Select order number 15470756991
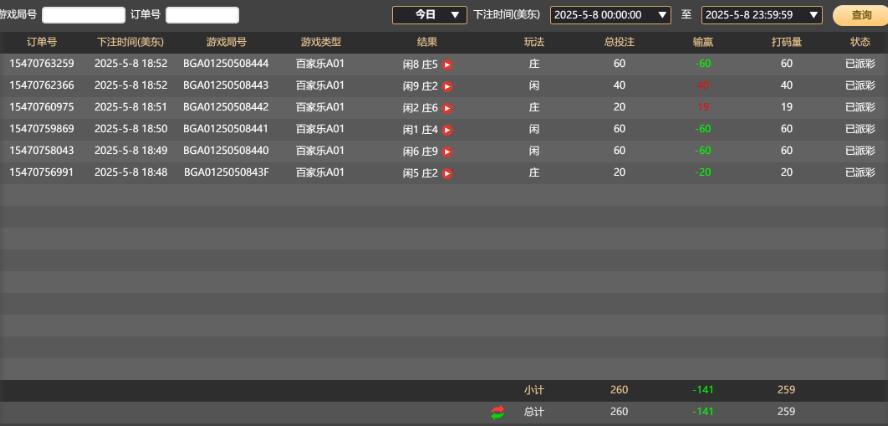The image size is (888, 426). tap(41, 173)
